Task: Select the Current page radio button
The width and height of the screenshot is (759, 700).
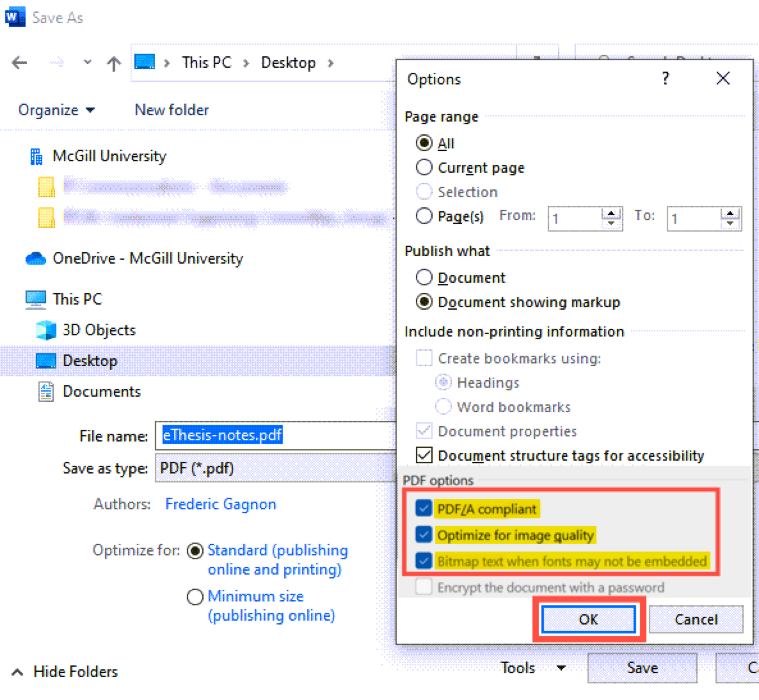Action: pyautogui.click(x=424, y=168)
